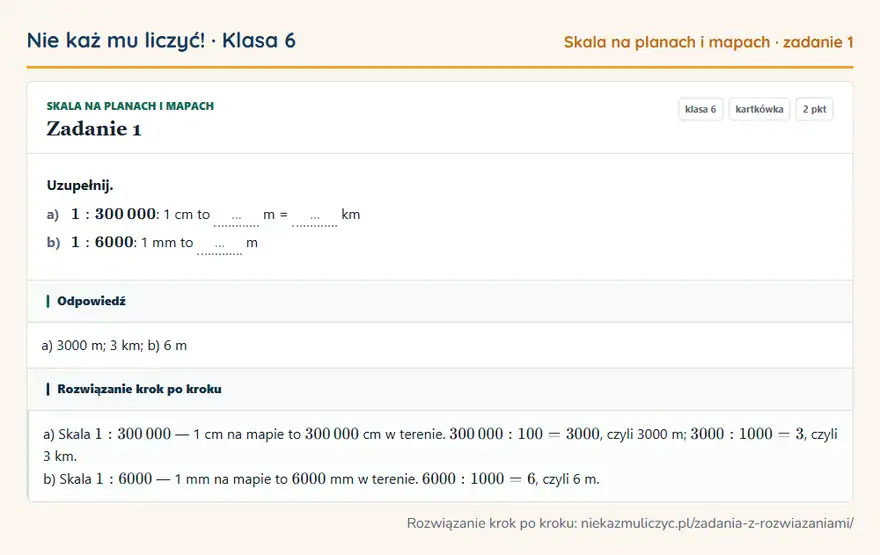880x555 pixels.
Task: Click the green 'SKALA NA PLANACH I MAPACH' category label
Action: tap(130, 106)
